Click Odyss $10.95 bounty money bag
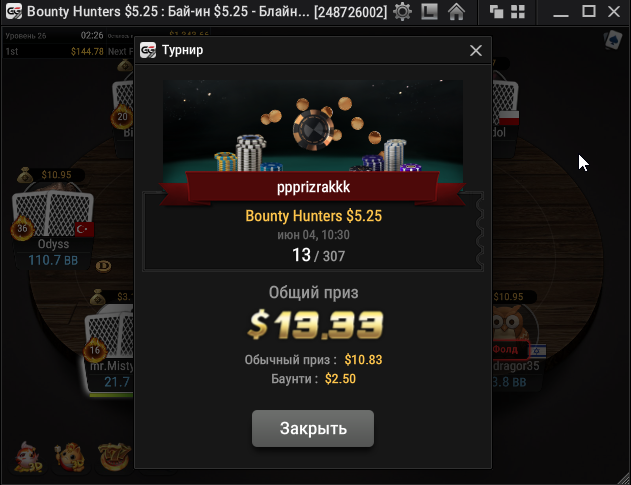 [x=25, y=175]
